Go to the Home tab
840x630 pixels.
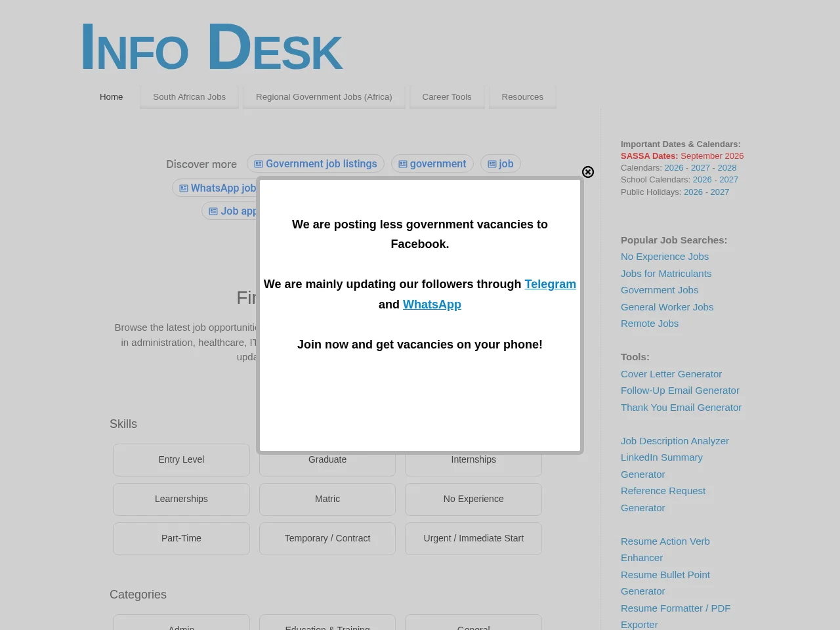coord(112,96)
